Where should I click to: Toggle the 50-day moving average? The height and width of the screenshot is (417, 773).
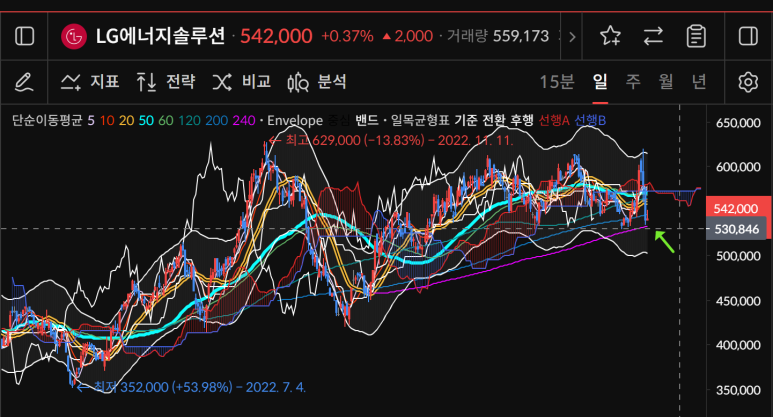tap(146, 120)
